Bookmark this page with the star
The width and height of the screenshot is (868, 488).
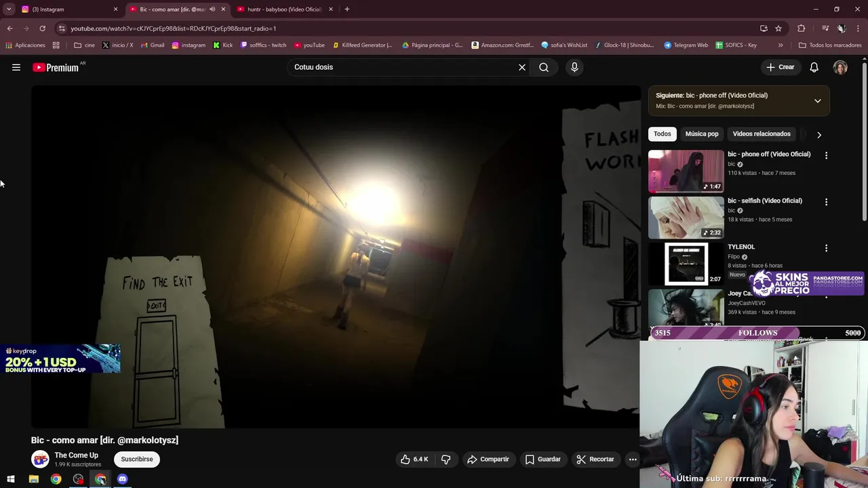pyautogui.click(x=778, y=28)
